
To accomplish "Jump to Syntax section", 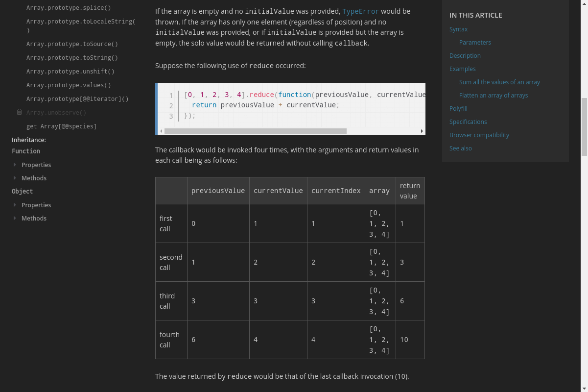I will coord(458,29).
